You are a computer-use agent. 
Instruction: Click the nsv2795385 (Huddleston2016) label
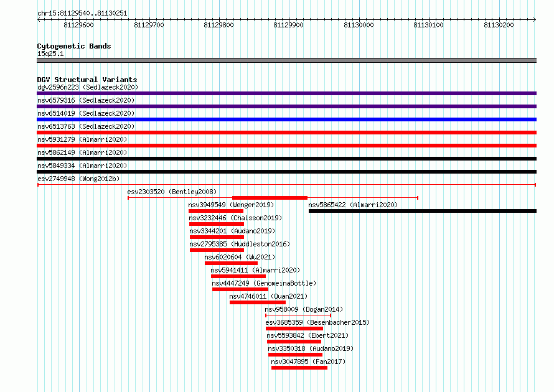click(240, 244)
